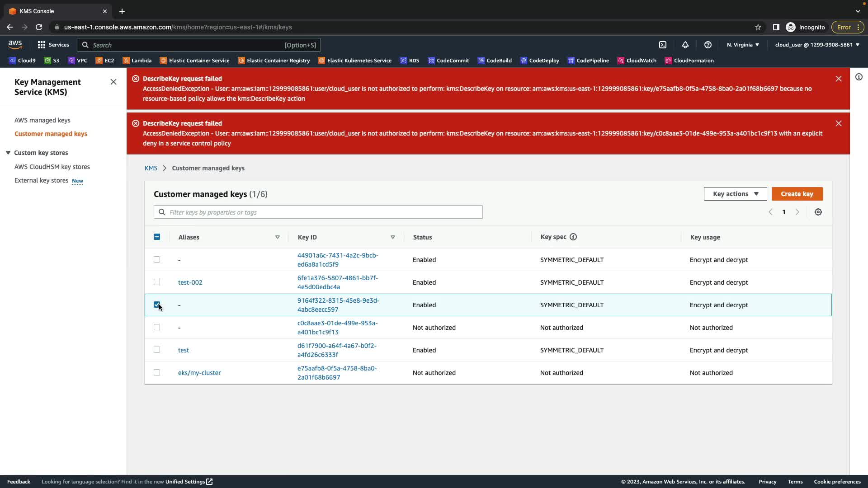The width and height of the screenshot is (868, 488).
Task: Click the AWS logo home icon
Action: (15, 44)
